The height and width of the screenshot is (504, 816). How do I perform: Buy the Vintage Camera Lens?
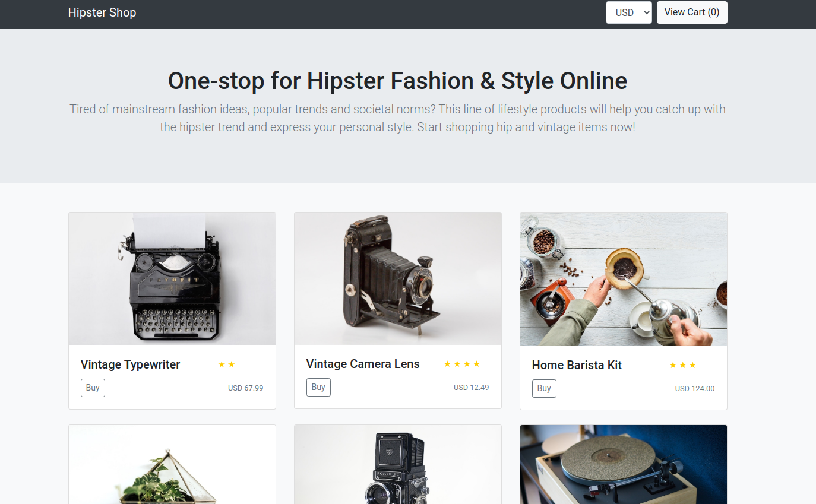pyautogui.click(x=318, y=387)
